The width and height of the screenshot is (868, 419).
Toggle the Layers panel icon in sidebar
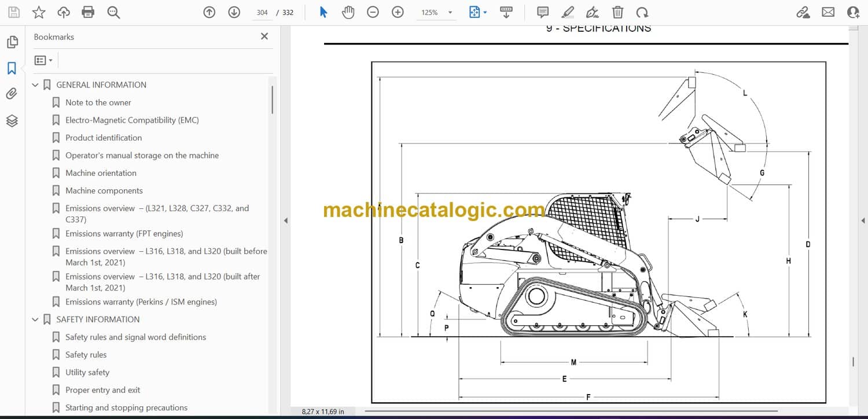[x=12, y=120]
